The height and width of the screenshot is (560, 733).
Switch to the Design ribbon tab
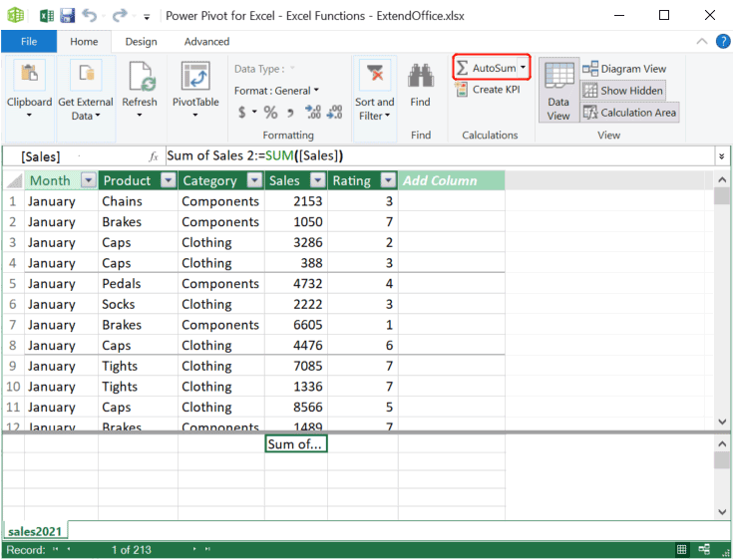coord(141,42)
